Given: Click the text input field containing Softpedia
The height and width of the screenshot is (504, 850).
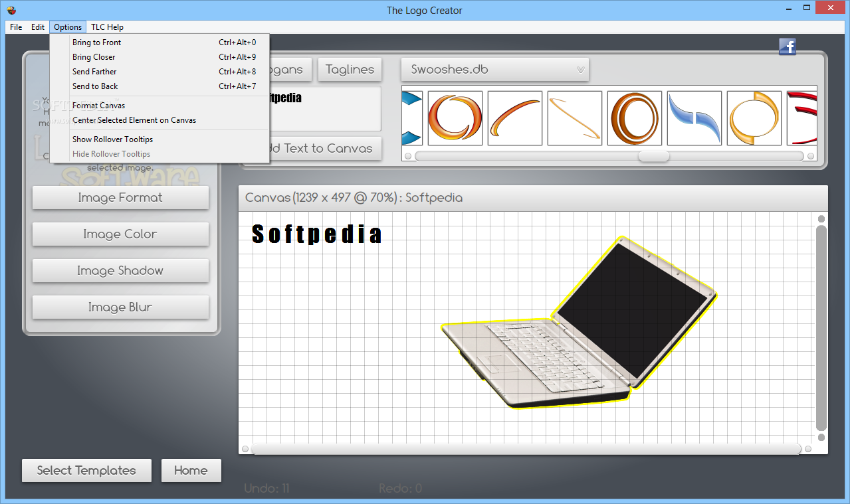Looking at the screenshot, I should point(326,109).
